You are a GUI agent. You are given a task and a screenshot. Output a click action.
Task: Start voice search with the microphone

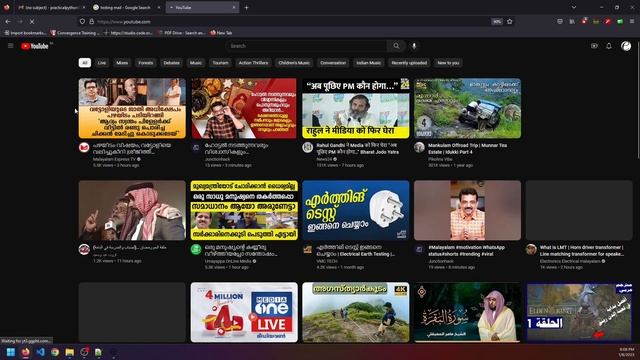(x=414, y=46)
